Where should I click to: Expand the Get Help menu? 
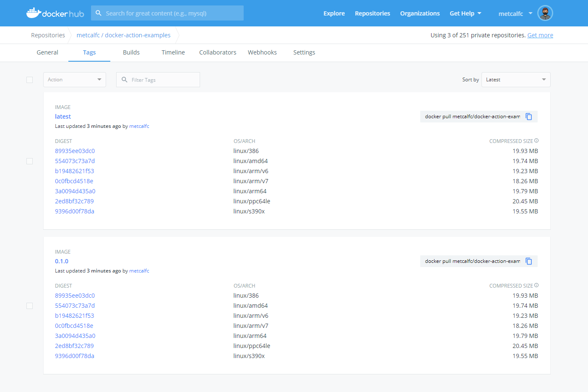click(x=466, y=13)
